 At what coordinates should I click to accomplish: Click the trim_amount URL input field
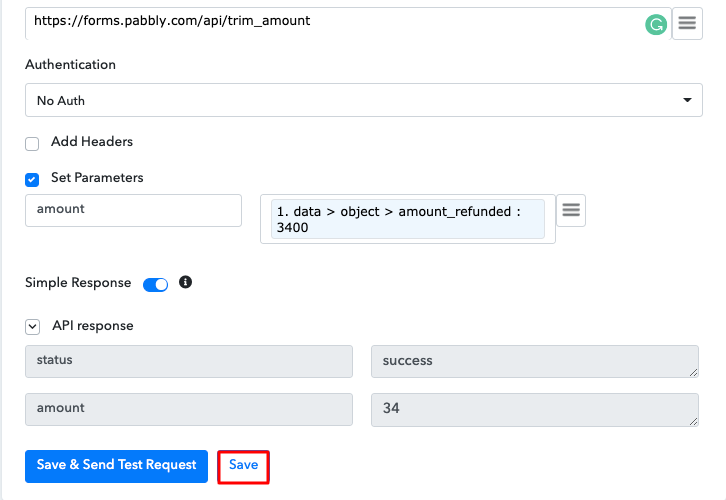click(348, 23)
